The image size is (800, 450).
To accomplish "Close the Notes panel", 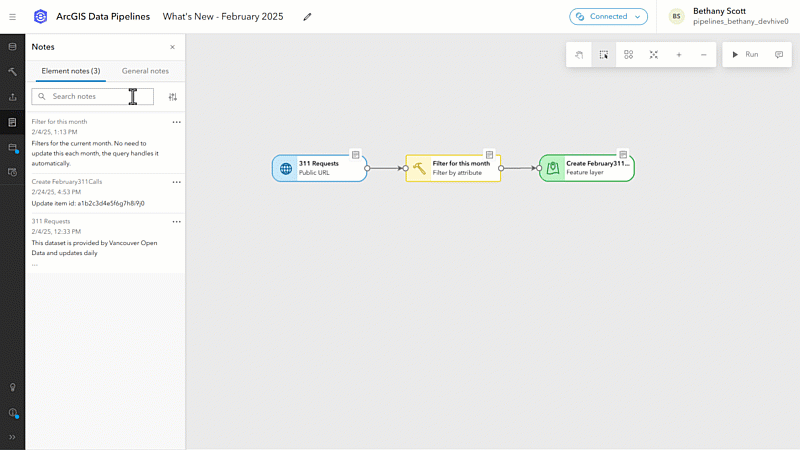I will tap(172, 47).
